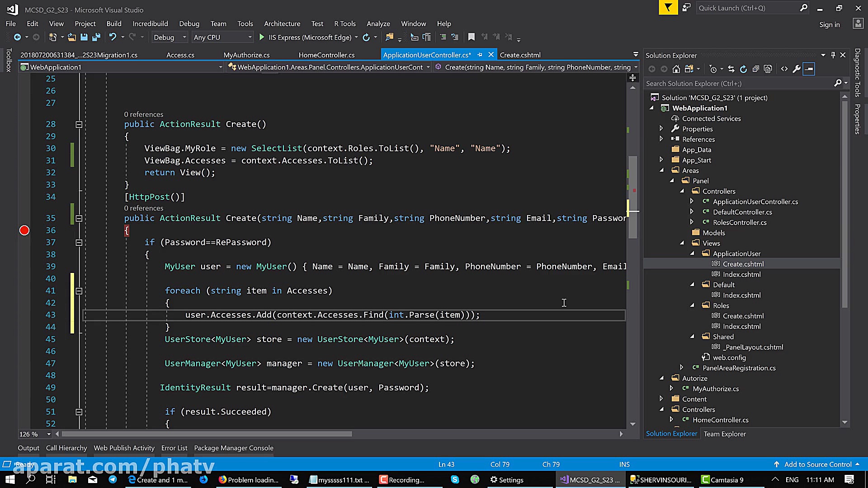The image size is (868, 488).
Task: Open the Package Manager Console panel
Action: pyautogui.click(x=234, y=448)
